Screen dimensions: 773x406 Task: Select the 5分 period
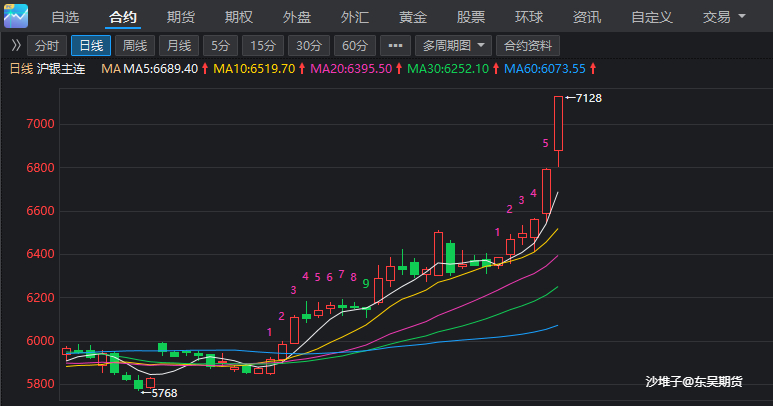pos(220,46)
